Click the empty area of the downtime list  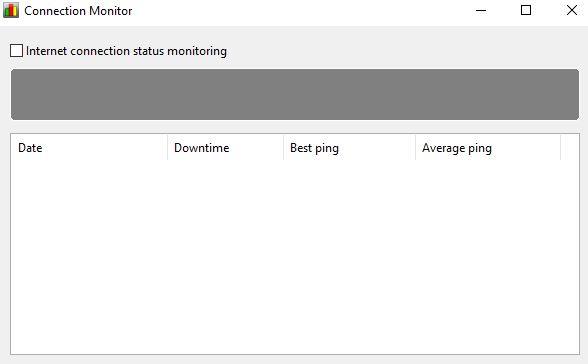tap(295, 257)
